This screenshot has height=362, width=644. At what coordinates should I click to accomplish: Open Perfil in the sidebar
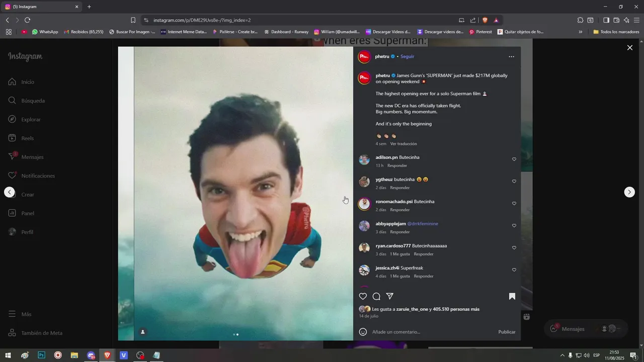click(x=21, y=232)
